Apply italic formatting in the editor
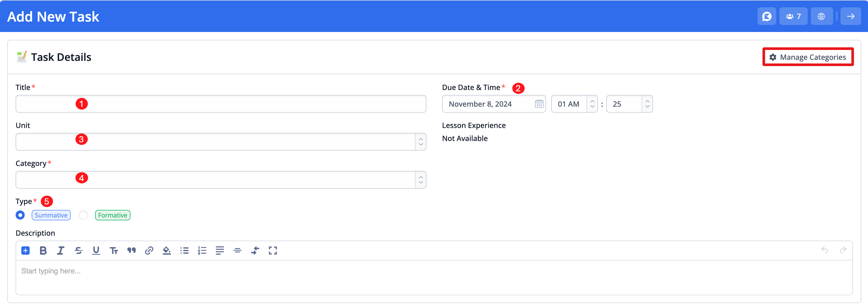The width and height of the screenshot is (868, 308). [61, 250]
